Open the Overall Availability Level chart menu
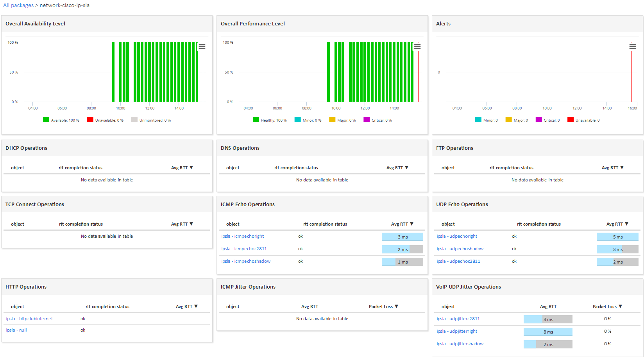Viewport: 644px width, 357px height. [x=202, y=47]
